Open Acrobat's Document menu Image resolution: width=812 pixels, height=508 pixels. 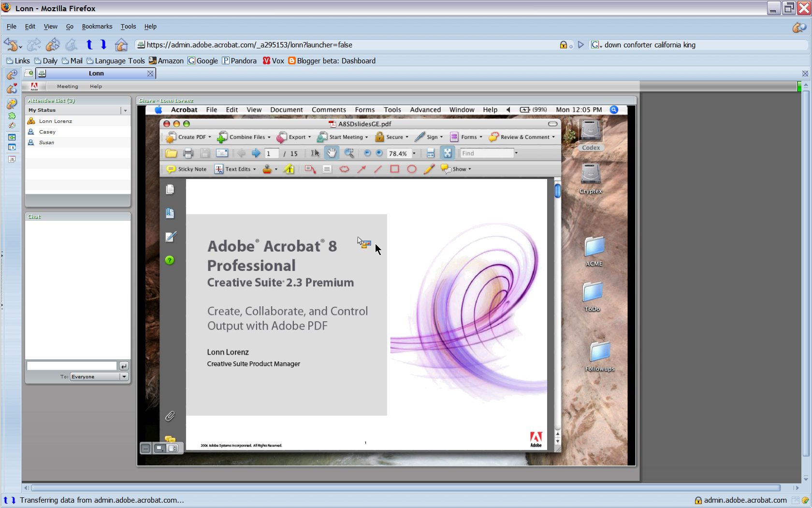[286, 109]
